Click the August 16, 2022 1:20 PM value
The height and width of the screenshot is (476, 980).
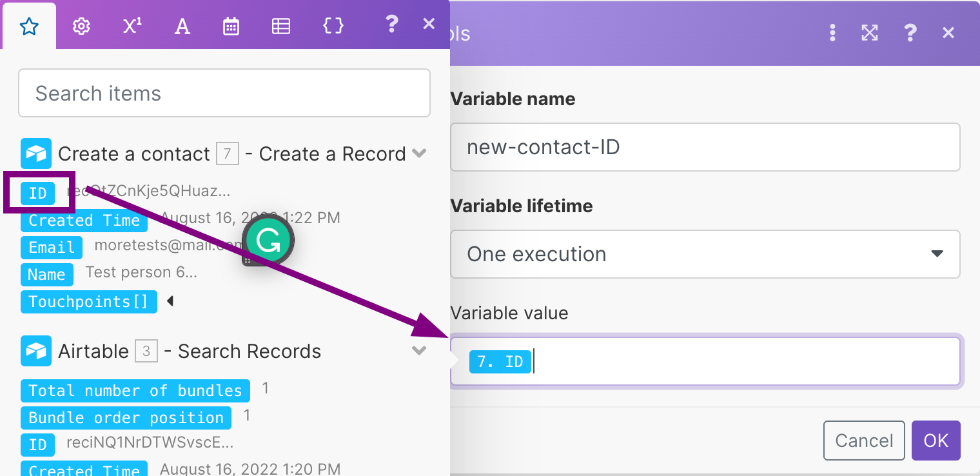[250, 468]
